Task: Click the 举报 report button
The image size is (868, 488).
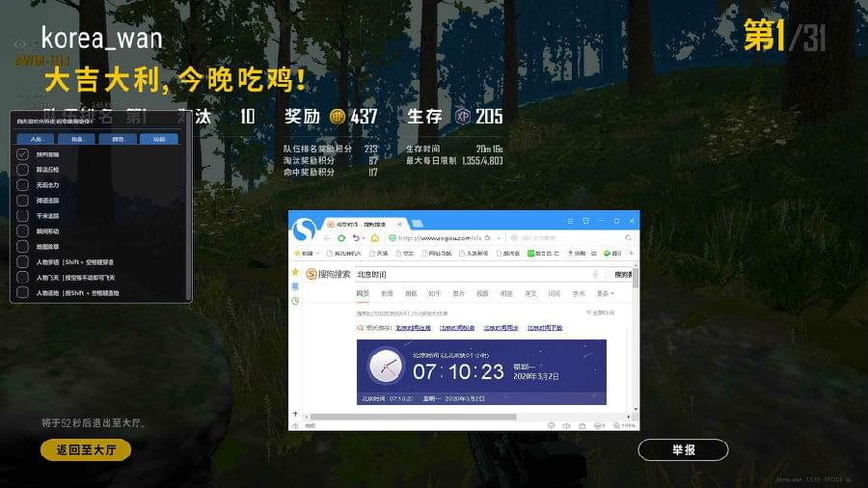Action: tap(683, 449)
